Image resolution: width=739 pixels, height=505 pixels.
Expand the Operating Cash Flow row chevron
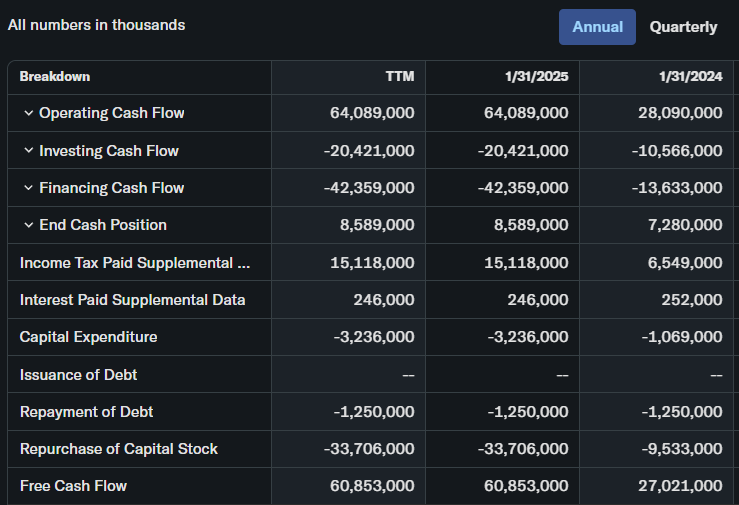(x=29, y=113)
